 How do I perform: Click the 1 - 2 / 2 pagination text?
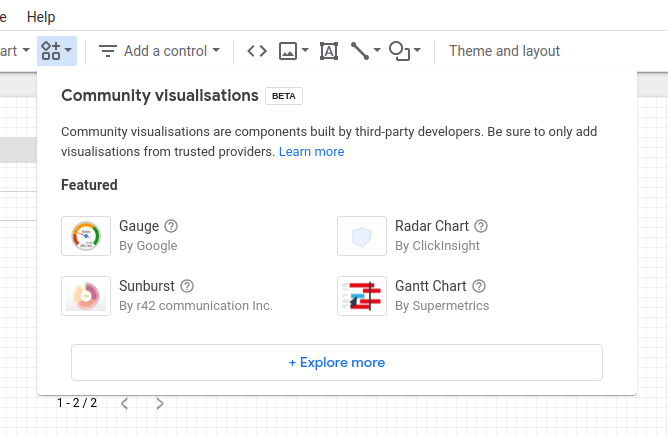(77, 403)
